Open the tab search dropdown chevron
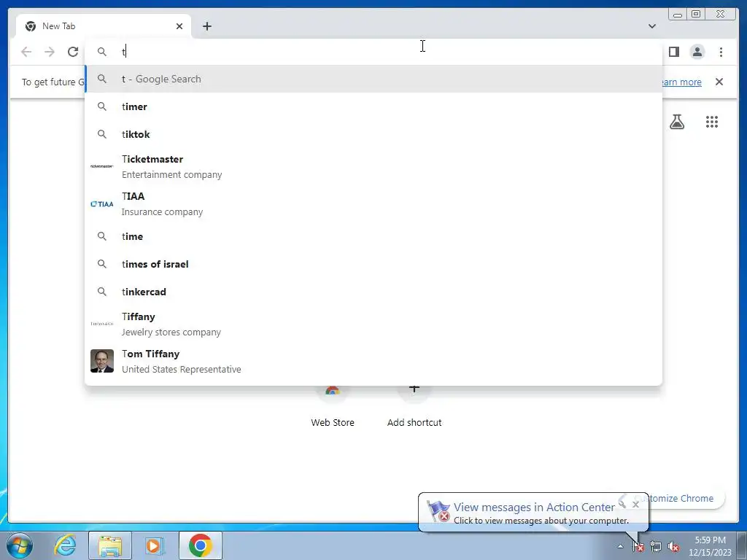 pyautogui.click(x=652, y=26)
